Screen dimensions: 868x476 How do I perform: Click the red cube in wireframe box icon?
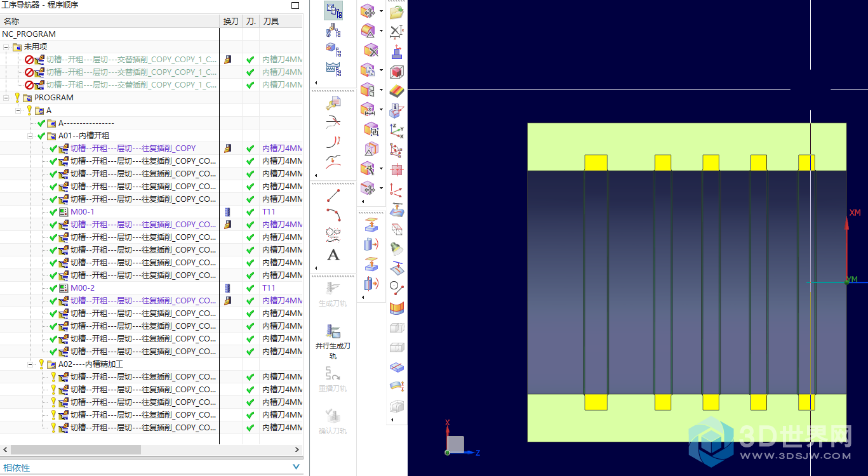tap(397, 71)
